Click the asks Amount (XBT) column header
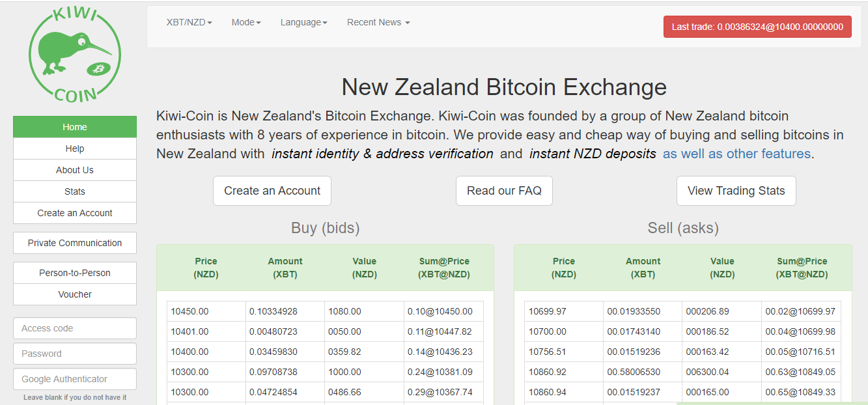The width and height of the screenshot is (868, 405). [x=643, y=268]
